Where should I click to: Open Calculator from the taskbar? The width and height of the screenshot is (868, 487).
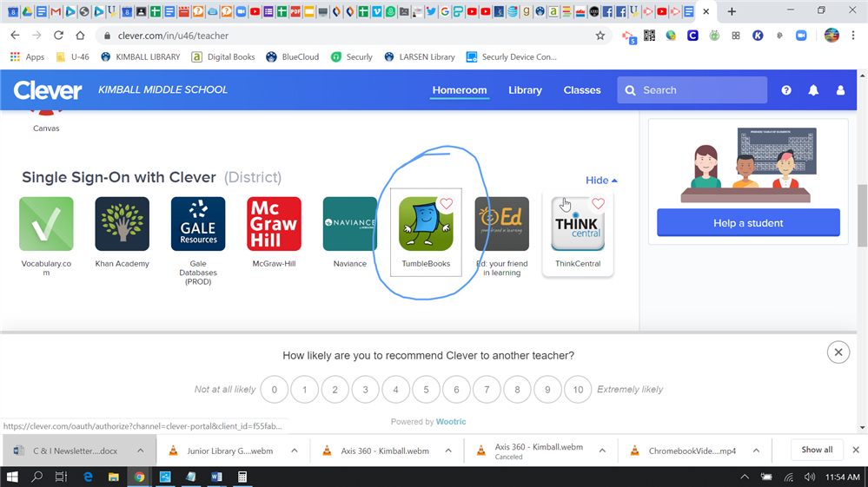pyautogui.click(x=242, y=477)
